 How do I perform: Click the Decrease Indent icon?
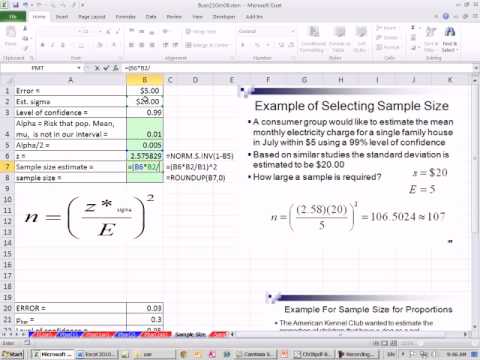pyautogui.click(x=165, y=45)
